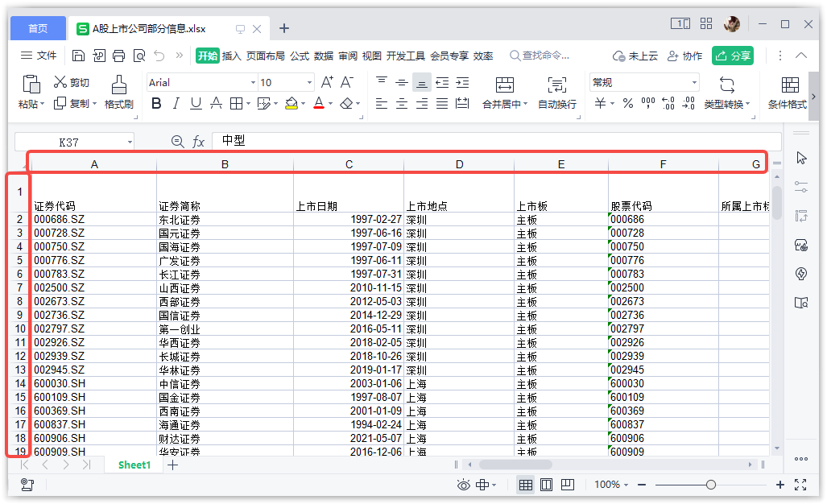The height and width of the screenshot is (504, 827).
Task: Center text horizontally
Action: [x=401, y=103]
